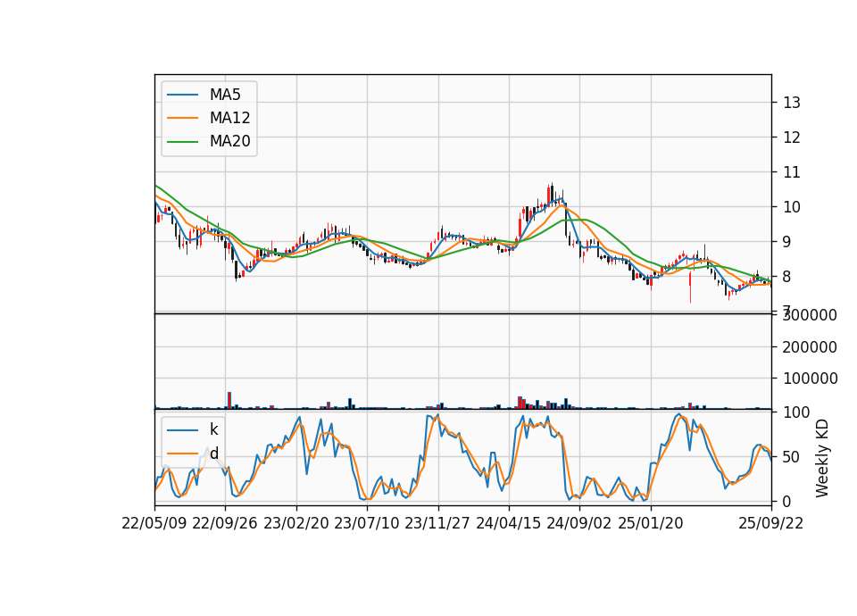Click volume axis value 300000
857x616 pixels.
click(810, 315)
